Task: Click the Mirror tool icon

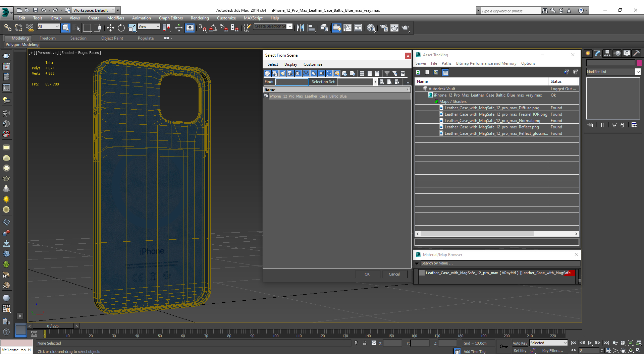Action: [301, 28]
